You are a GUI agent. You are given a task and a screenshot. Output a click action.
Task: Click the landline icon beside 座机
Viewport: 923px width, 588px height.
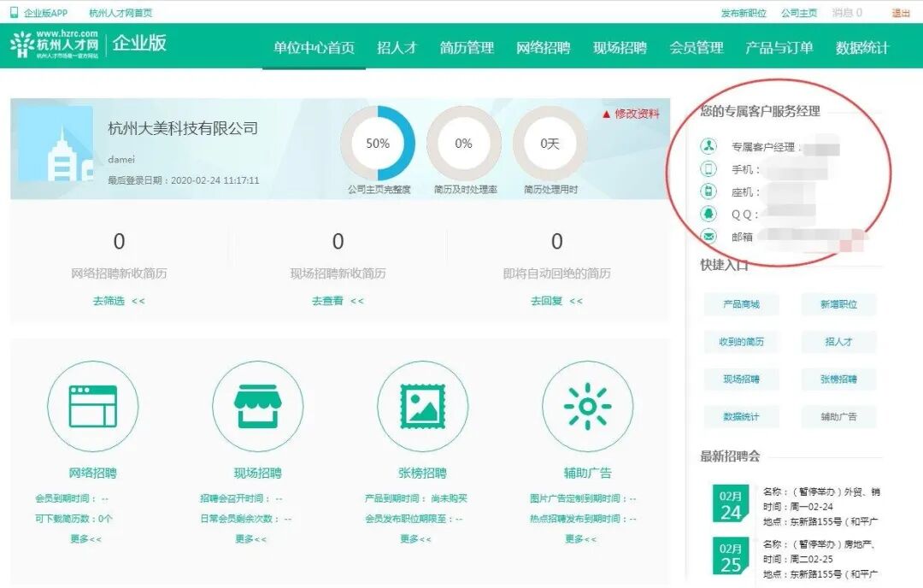pos(708,191)
